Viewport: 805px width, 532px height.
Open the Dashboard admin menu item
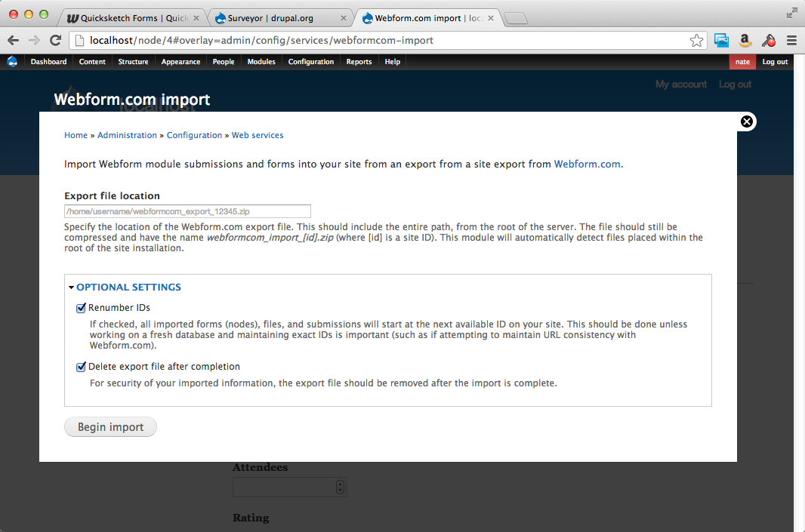pyautogui.click(x=49, y=62)
